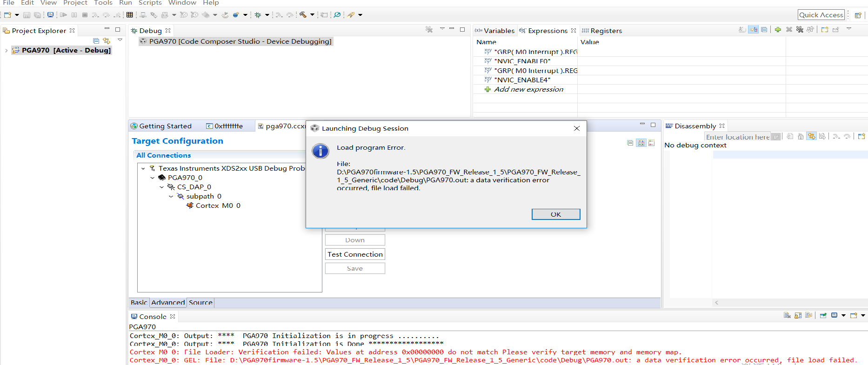This screenshot has width=868, height=365.
Task: Click the Terminate debug icon in toolbar
Action: point(85,15)
